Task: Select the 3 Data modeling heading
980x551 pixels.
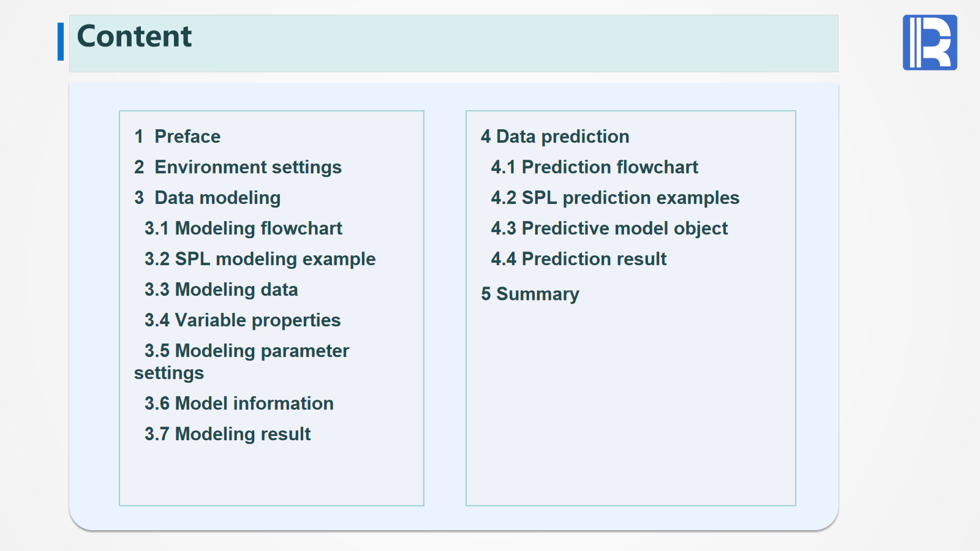Action: [x=208, y=198]
